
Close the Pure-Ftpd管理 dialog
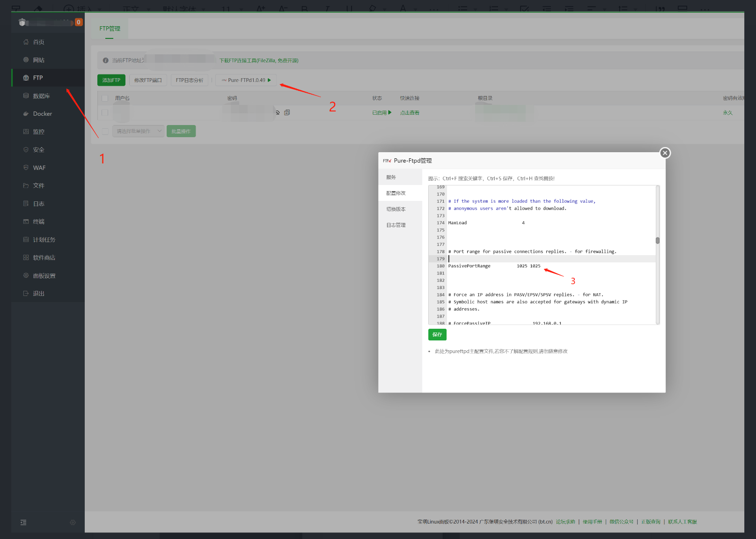point(665,153)
